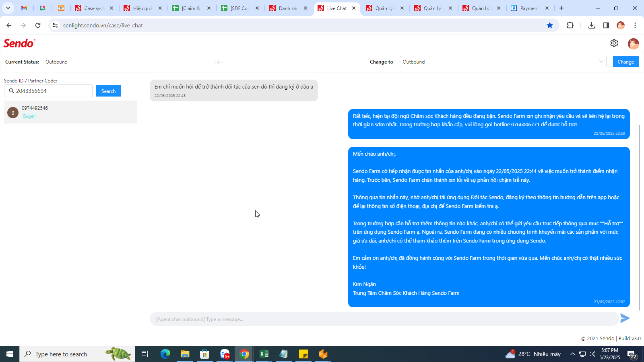Open Task View on taskbar
Screen dimensions: 644x362
[x=145, y=354]
